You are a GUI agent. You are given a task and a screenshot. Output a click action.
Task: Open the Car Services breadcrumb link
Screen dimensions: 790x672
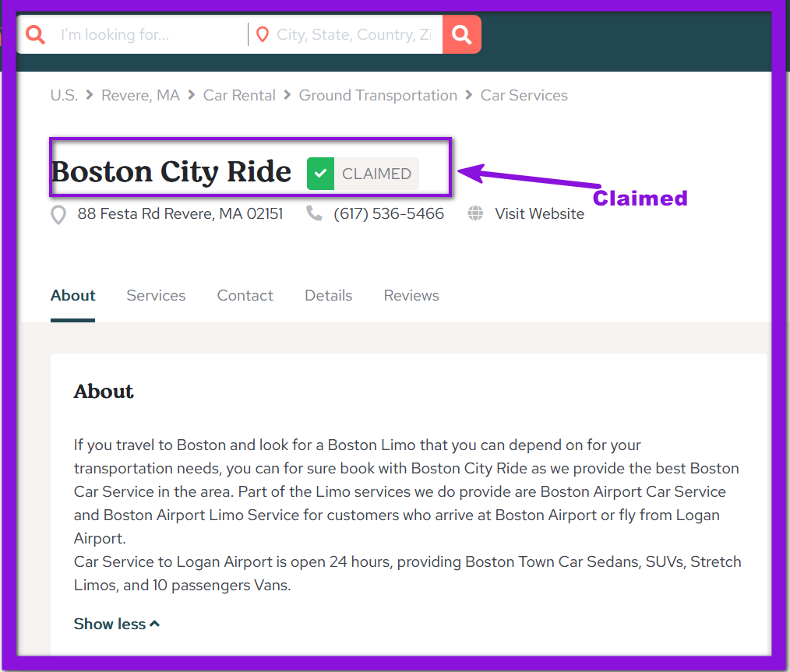pos(524,95)
